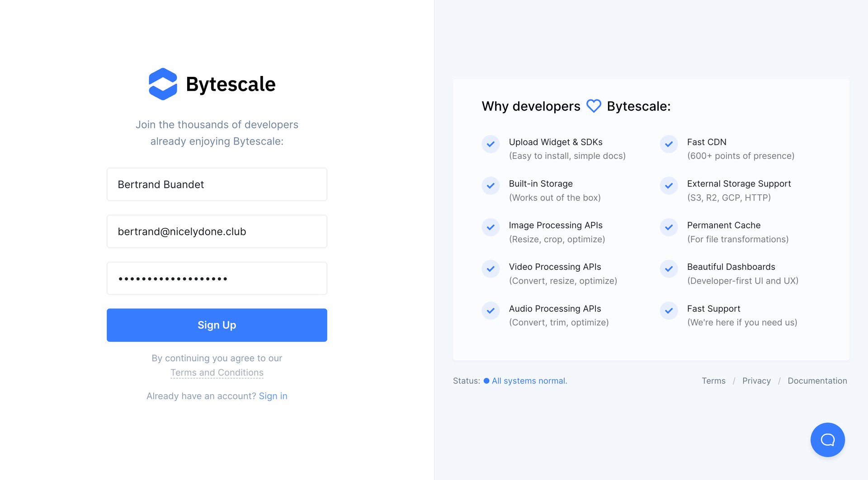Image resolution: width=868 pixels, height=480 pixels.
Task: Click the checkmark beside Audio Processing APIs
Action: pyautogui.click(x=490, y=311)
